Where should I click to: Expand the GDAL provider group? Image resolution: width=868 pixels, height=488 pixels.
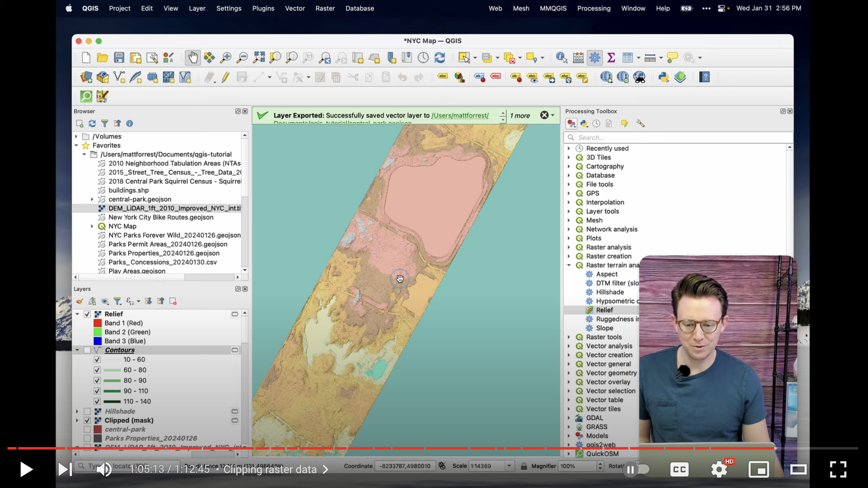click(569, 418)
